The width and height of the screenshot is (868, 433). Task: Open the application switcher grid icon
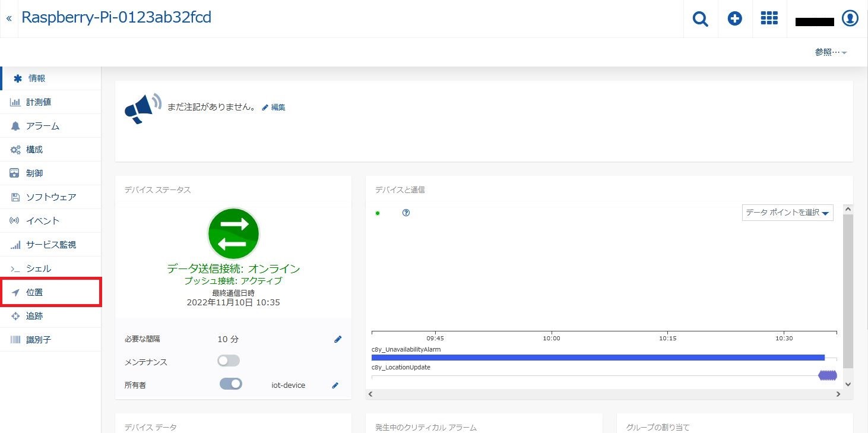pos(769,19)
